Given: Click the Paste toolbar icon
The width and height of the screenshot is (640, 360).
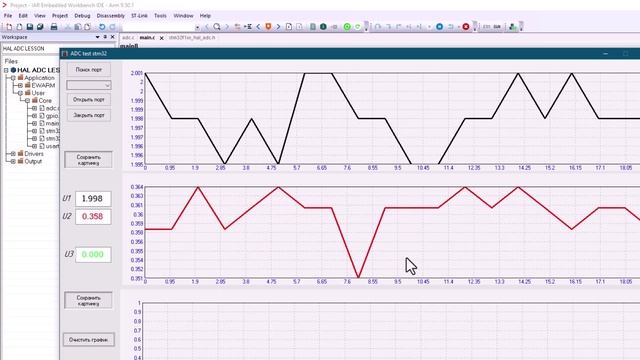Looking at the screenshot, I should (87, 27).
